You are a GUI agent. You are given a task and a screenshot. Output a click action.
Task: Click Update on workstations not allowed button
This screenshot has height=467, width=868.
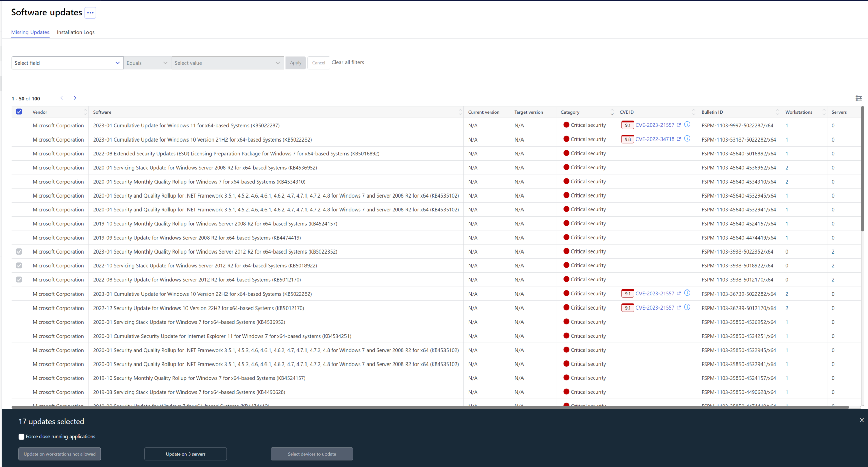[x=60, y=454]
